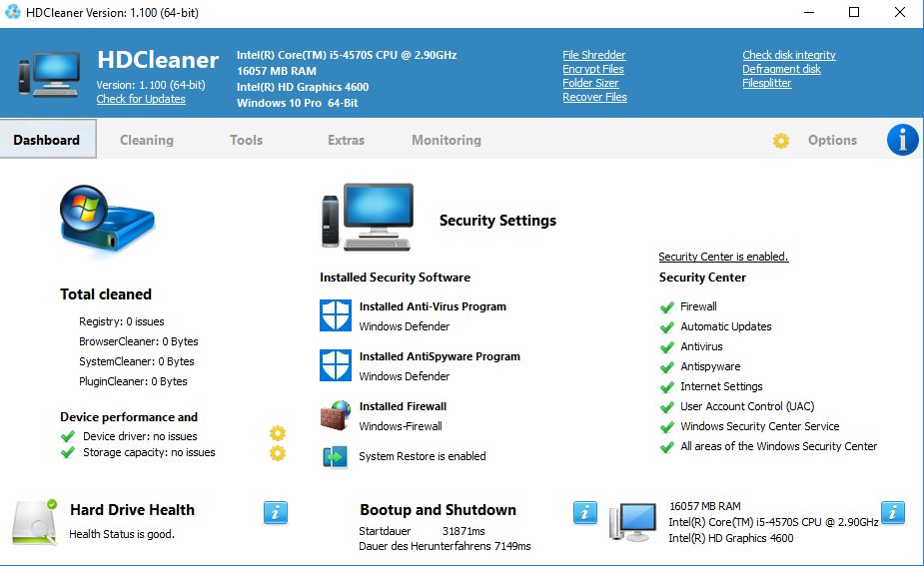Image resolution: width=924 pixels, height=566 pixels.
Task: Click the Windows 10 Pro 64-Bit header text
Action: 298,103
